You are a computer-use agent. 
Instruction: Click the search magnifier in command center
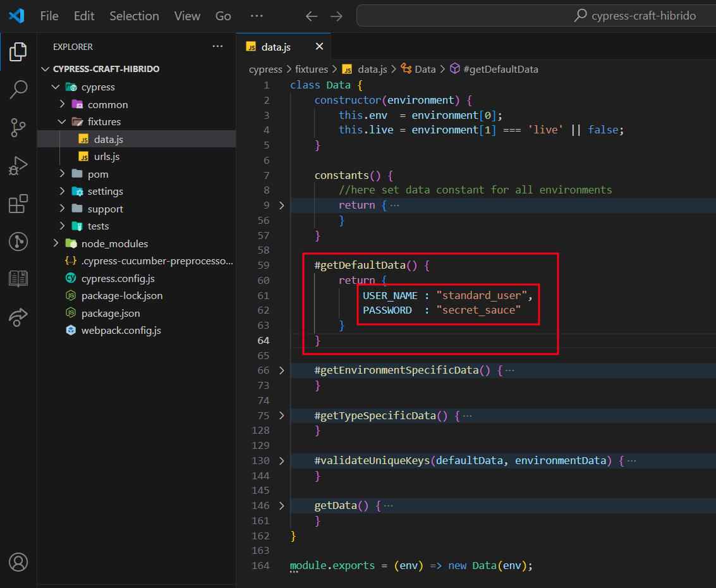coord(580,16)
